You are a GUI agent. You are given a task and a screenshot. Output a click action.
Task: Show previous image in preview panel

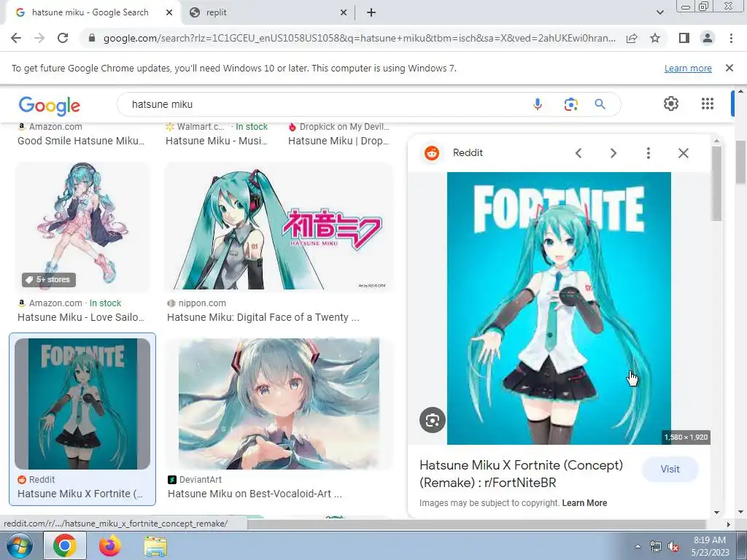[x=578, y=153]
